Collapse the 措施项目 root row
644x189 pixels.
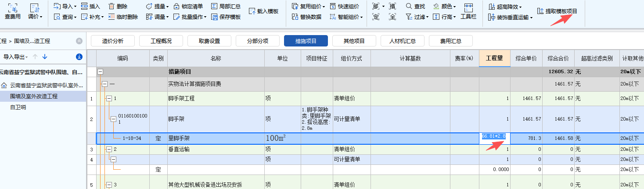pos(100,71)
